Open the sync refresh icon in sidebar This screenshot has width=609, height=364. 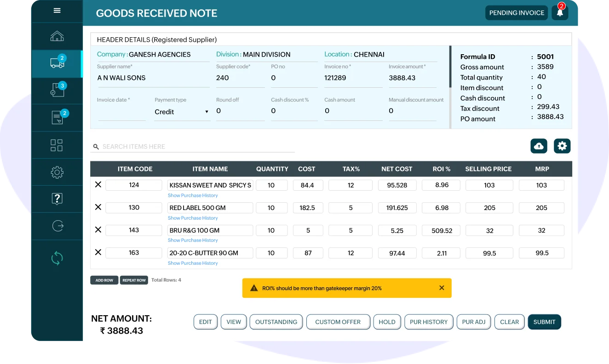57,258
